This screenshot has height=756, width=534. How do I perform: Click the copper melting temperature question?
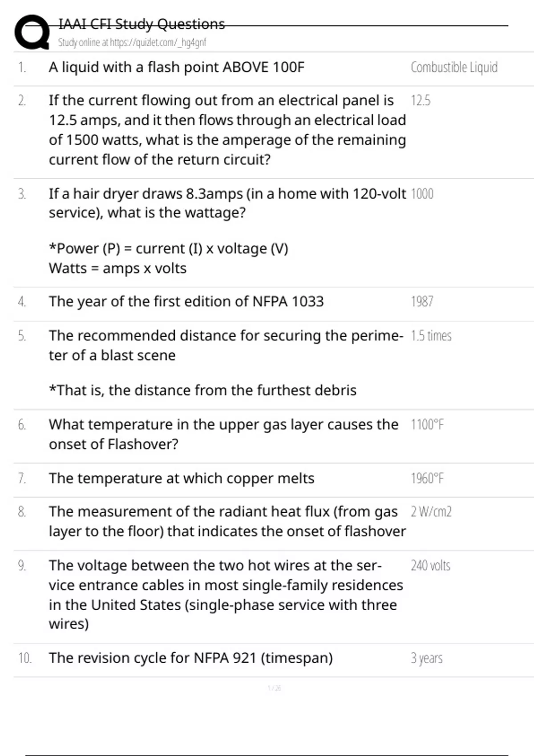[x=182, y=479]
